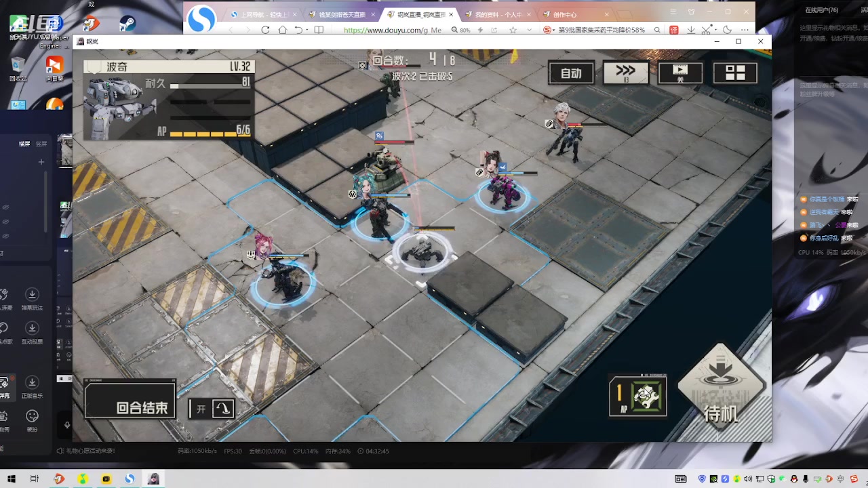868x488 pixels.
Task: Open the browser three-dot more menu
Action: pyautogui.click(x=744, y=30)
